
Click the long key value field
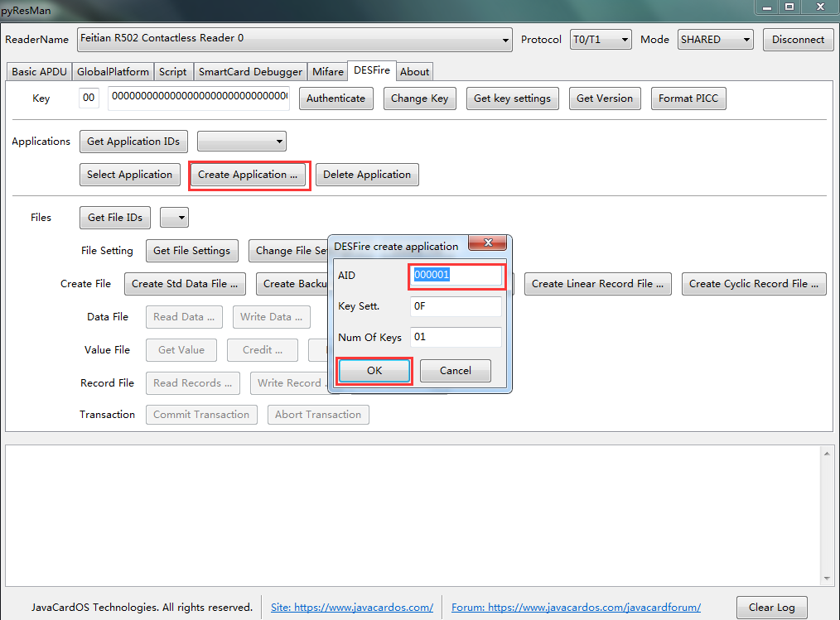point(199,98)
